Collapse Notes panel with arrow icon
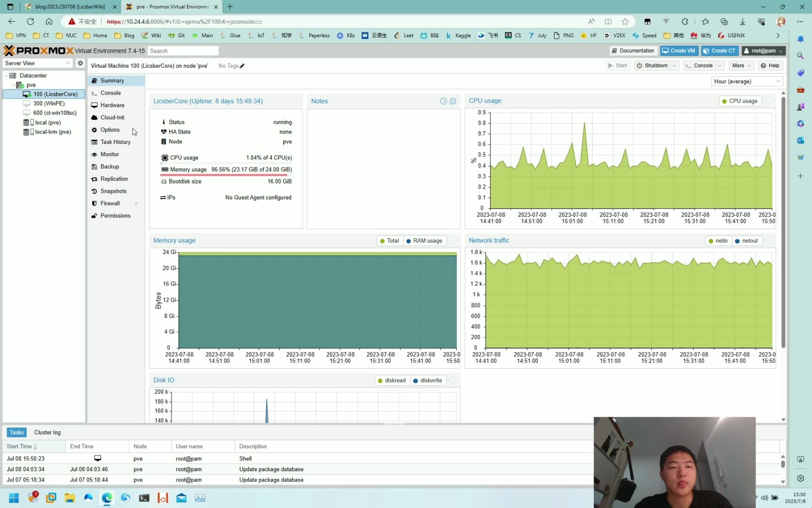812x508 pixels. click(x=443, y=101)
